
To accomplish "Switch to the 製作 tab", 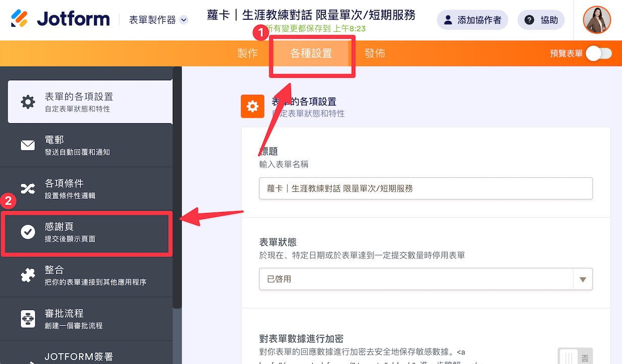I will [248, 54].
